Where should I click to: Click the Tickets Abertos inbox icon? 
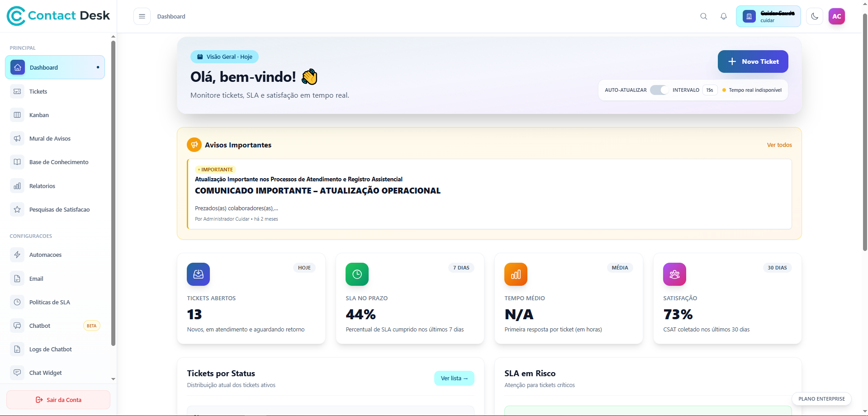[198, 274]
